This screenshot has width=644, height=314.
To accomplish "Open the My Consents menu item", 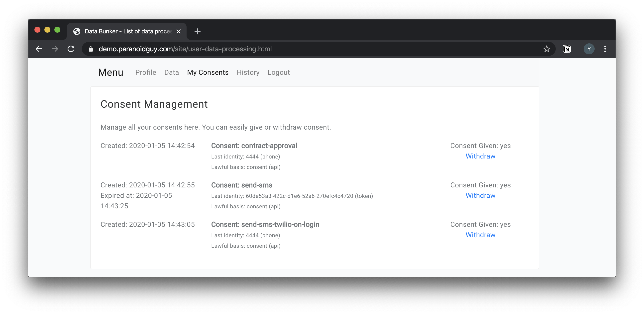I will coord(208,73).
